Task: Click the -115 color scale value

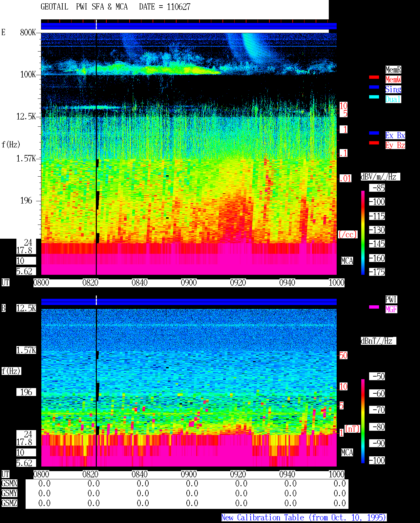Action: tap(377, 216)
